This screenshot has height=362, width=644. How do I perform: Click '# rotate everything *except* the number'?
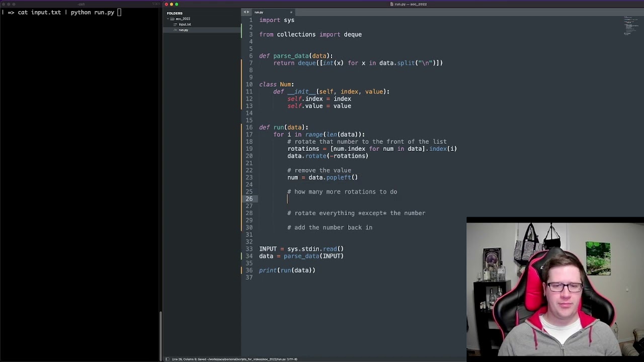(356, 213)
